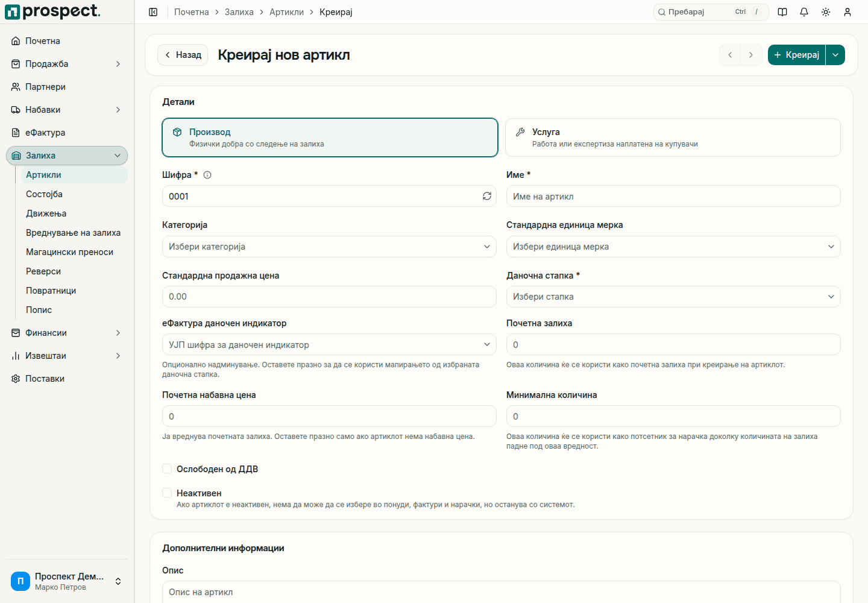
Task: Focus the Име на артикл field
Action: (673, 196)
